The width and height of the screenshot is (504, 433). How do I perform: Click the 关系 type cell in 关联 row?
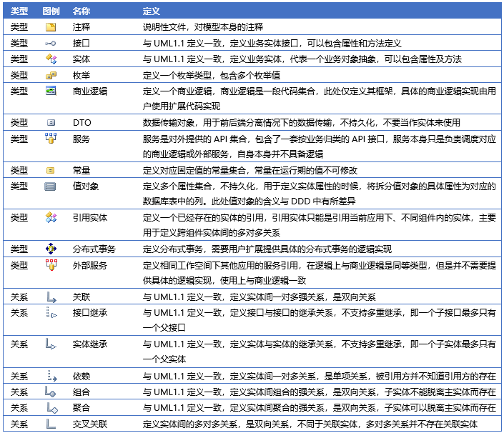19,297
